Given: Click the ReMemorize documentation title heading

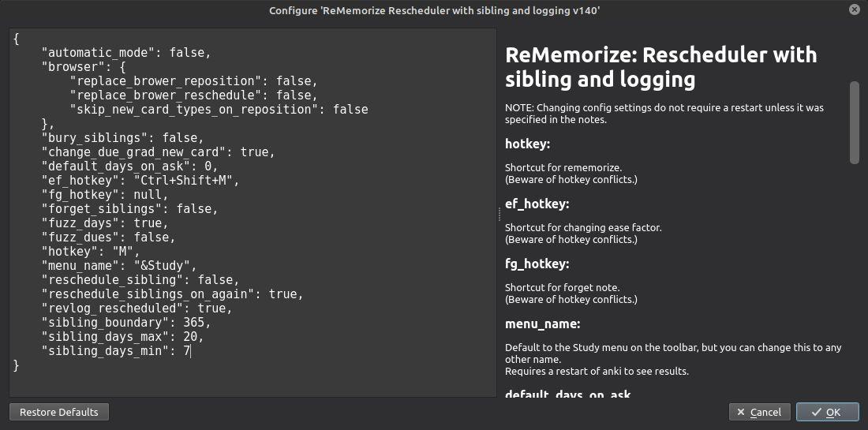Looking at the screenshot, I should (x=661, y=67).
